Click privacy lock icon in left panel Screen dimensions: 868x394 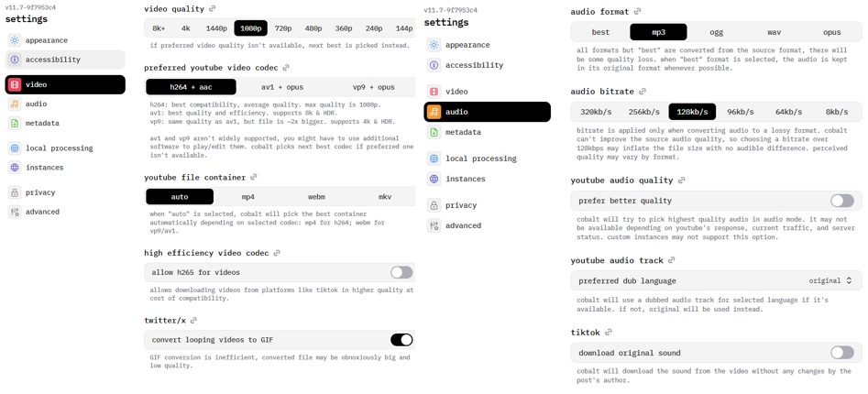tap(15, 192)
